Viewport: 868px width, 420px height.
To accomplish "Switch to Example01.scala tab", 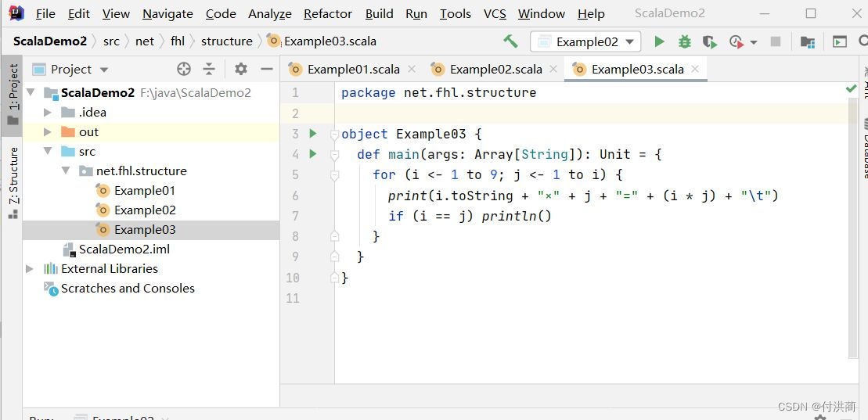I will point(353,69).
